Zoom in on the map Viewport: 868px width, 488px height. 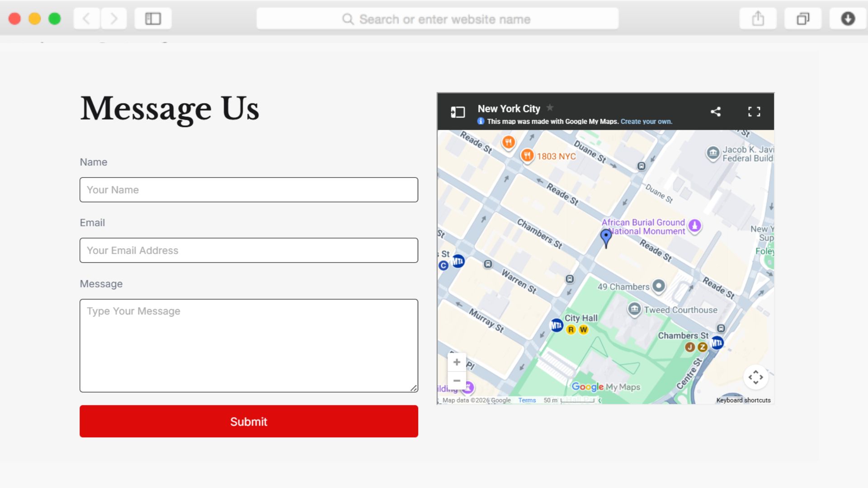tap(457, 362)
